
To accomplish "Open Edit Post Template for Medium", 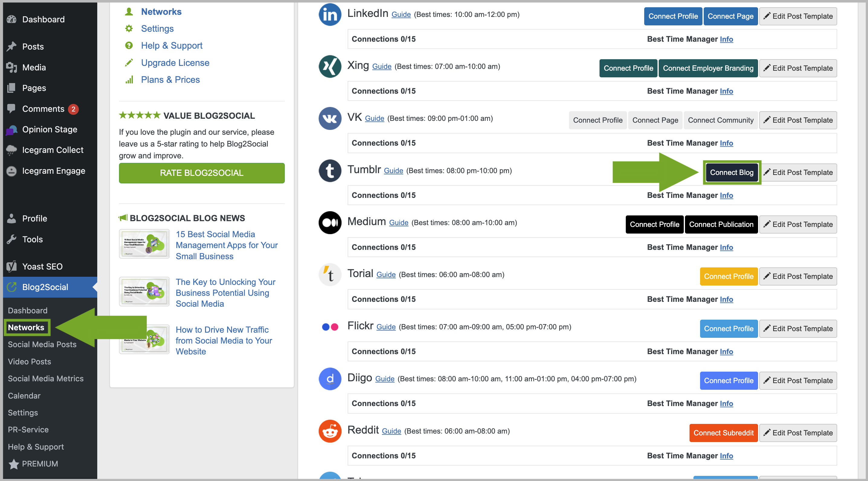I will coord(798,224).
